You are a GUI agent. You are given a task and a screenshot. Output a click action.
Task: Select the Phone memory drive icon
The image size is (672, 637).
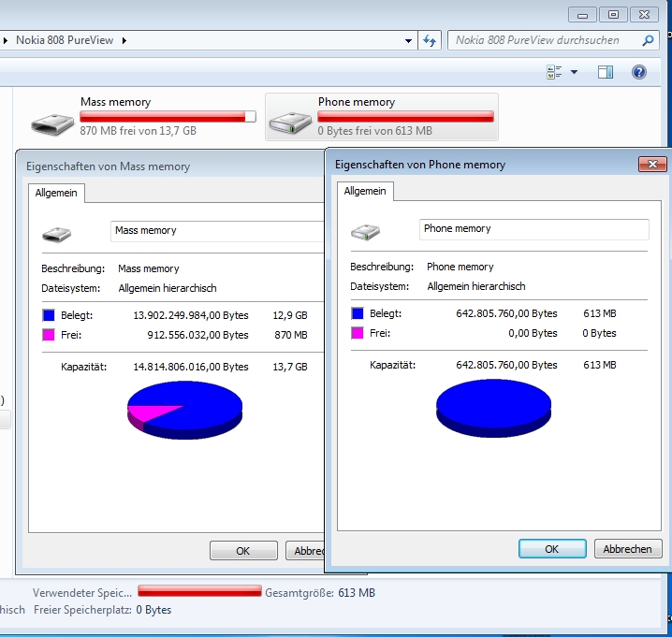pyautogui.click(x=290, y=123)
